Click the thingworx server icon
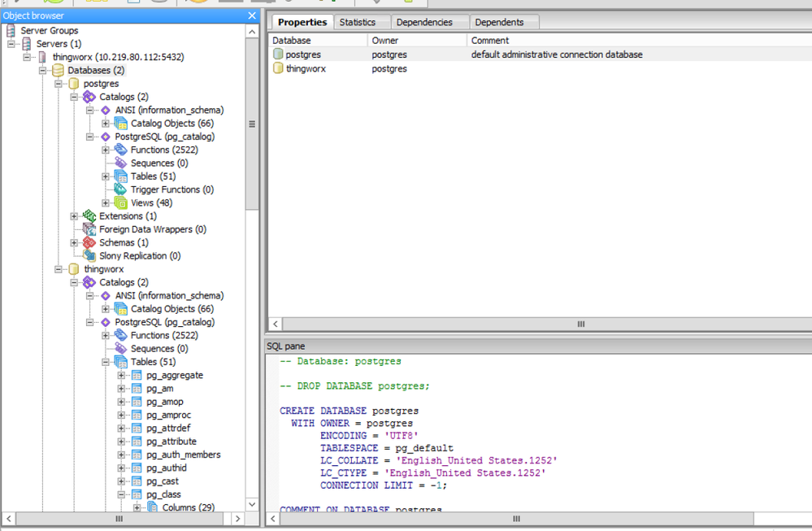Image resolution: width=812 pixels, height=531 pixels. (41, 57)
